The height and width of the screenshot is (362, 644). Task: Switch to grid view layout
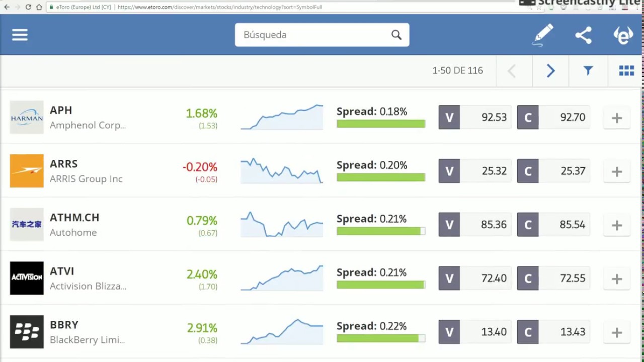coord(626,71)
